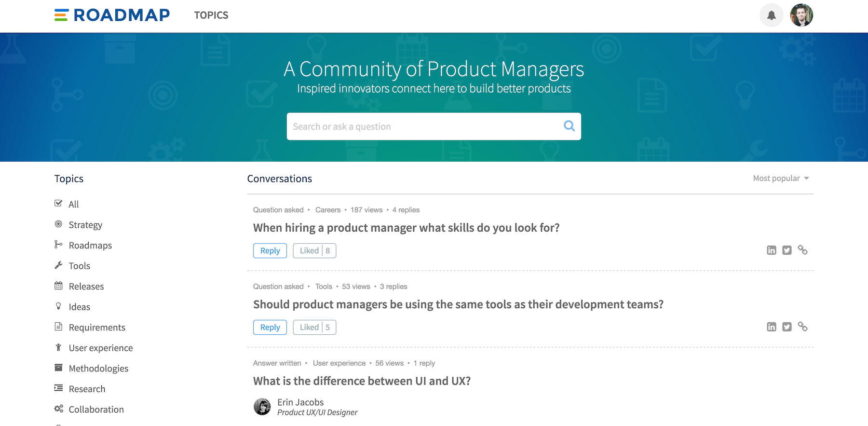This screenshot has height=426, width=868.
Task: Copy link icon for tools question
Action: 802,327
